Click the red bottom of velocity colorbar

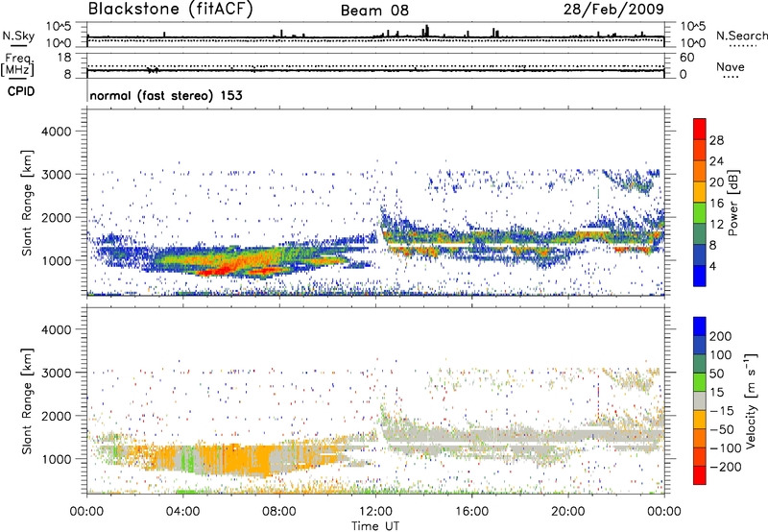pyautogui.click(x=700, y=475)
